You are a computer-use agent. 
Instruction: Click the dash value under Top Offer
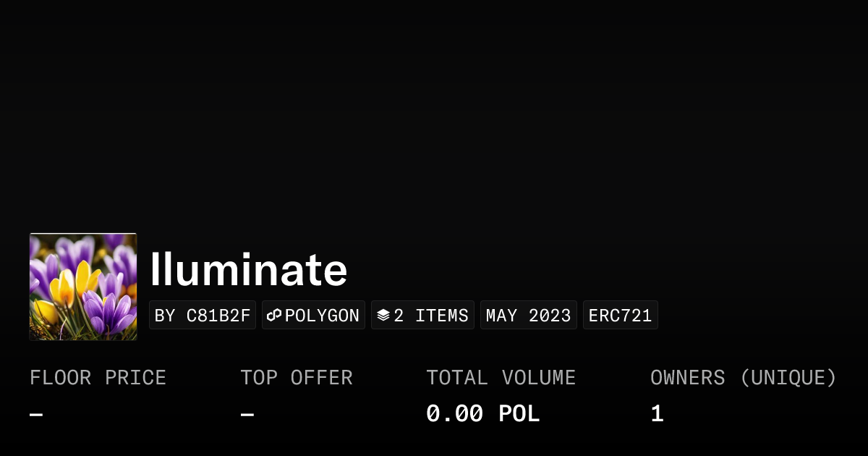coord(247,415)
